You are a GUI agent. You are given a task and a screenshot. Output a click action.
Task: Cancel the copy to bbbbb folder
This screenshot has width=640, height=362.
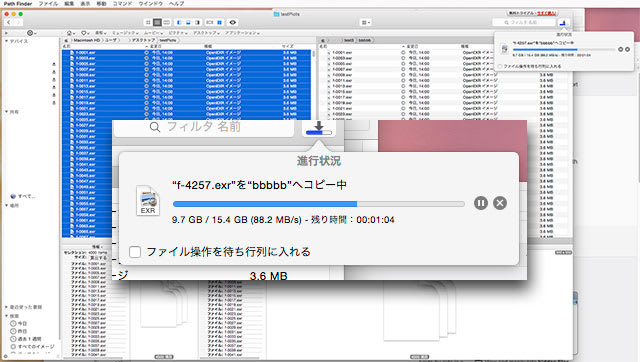pos(500,203)
